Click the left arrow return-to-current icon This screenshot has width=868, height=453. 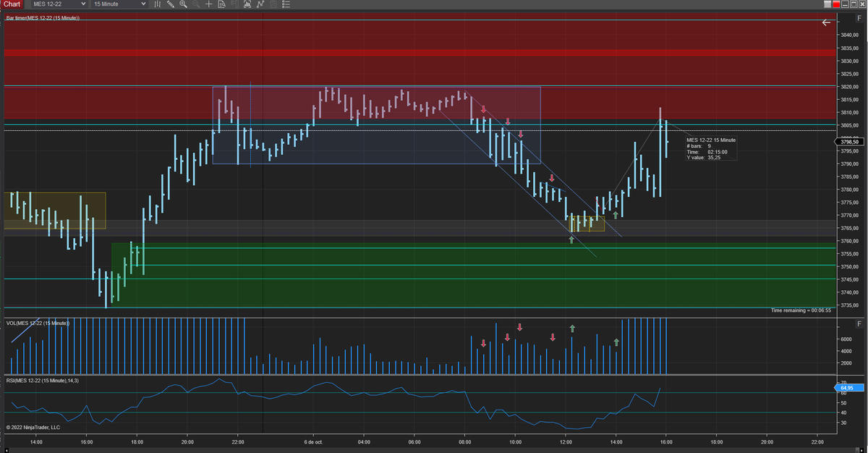pos(827,22)
